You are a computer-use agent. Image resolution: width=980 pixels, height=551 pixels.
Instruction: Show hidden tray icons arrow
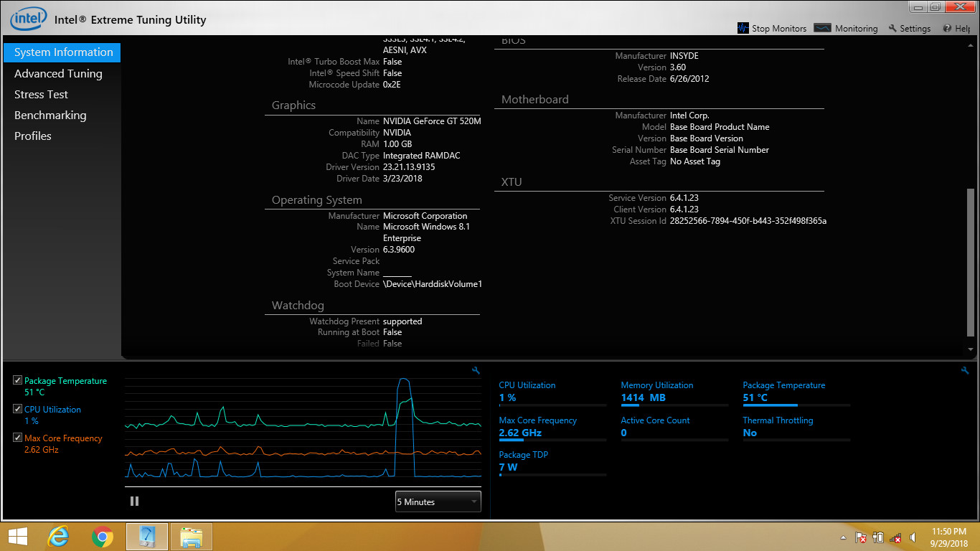pos(844,537)
